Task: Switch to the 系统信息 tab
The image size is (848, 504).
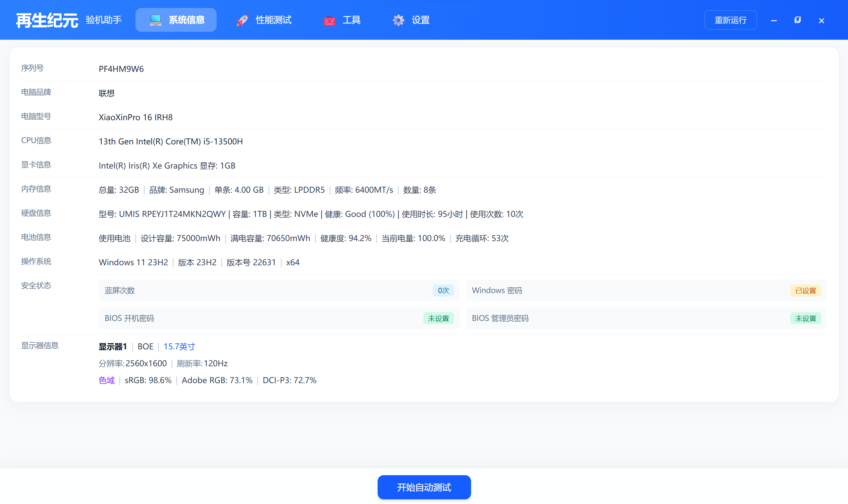Action: pyautogui.click(x=176, y=20)
